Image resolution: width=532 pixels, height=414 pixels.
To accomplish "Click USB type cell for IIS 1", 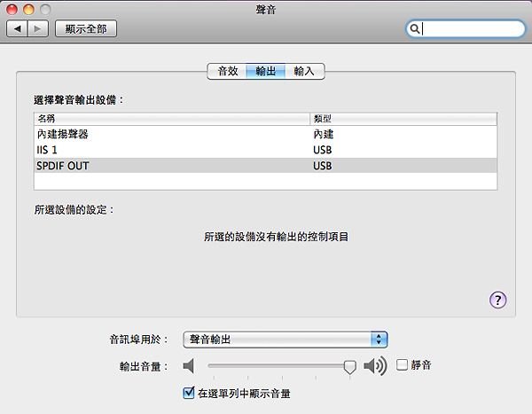I will (323, 150).
